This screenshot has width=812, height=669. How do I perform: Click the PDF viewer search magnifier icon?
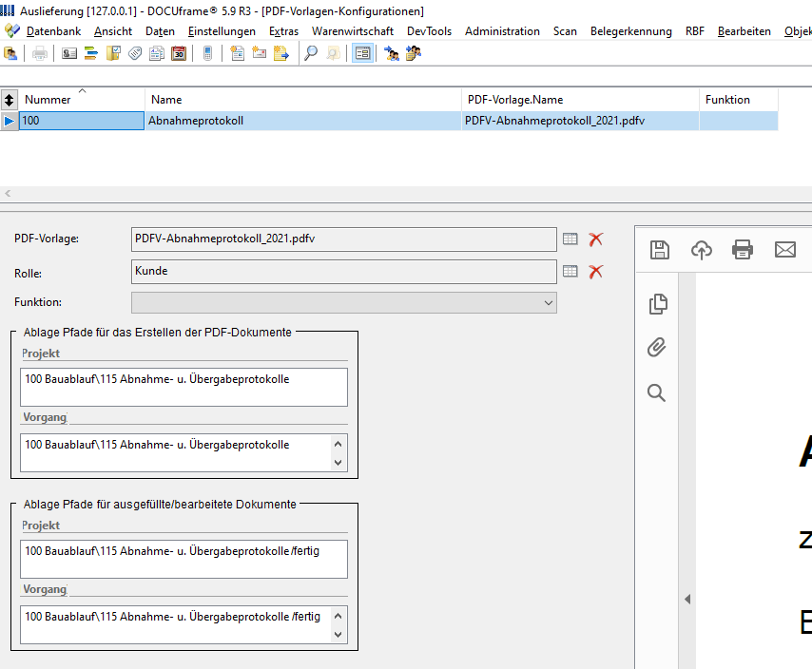click(657, 393)
